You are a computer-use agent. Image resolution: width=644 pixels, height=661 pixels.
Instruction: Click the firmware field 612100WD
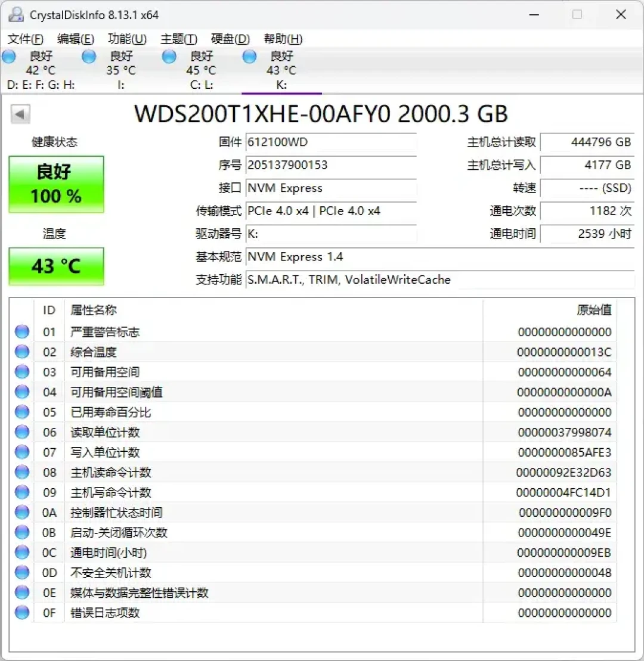pos(331,142)
